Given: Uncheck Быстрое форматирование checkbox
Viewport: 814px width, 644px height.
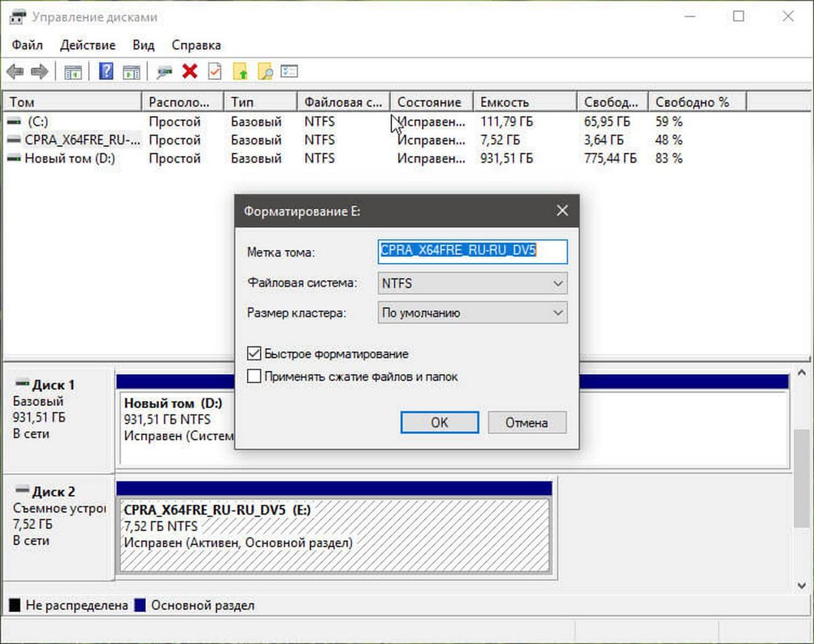Looking at the screenshot, I should (x=254, y=354).
